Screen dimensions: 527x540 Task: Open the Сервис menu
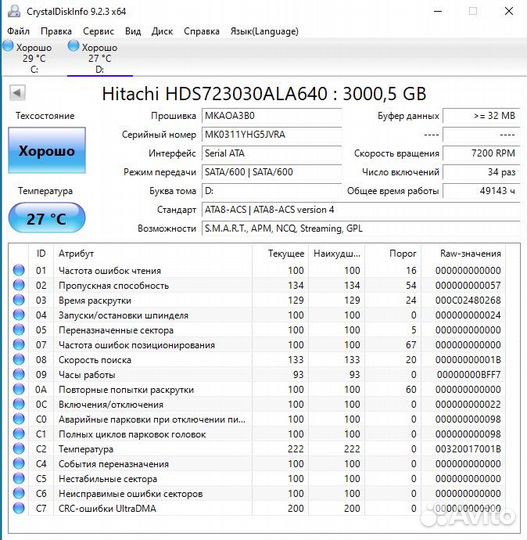pyautogui.click(x=98, y=31)
